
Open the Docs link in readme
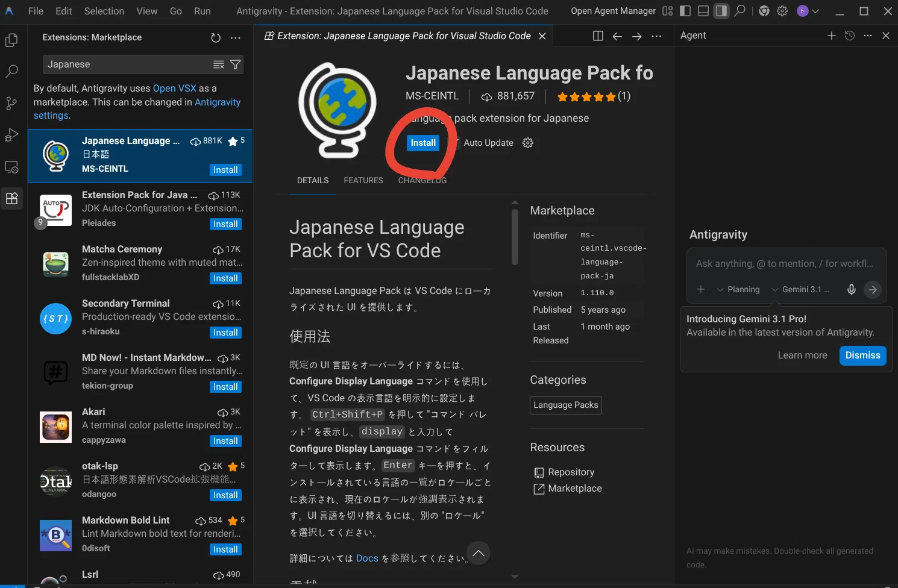pyautogui.click(x=367, y=558)
